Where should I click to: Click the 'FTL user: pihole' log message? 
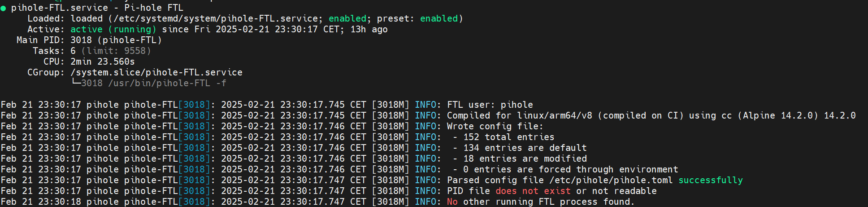490,105
